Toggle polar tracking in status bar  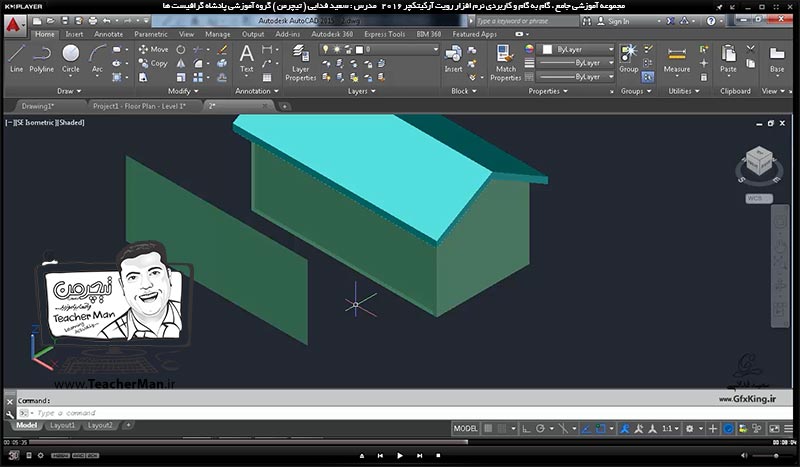(540, 429)
